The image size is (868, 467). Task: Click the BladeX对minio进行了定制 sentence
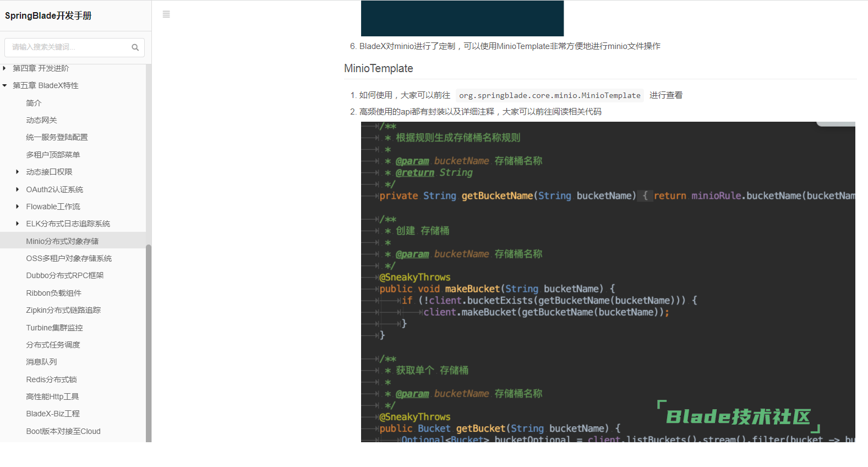coord(510,46)
